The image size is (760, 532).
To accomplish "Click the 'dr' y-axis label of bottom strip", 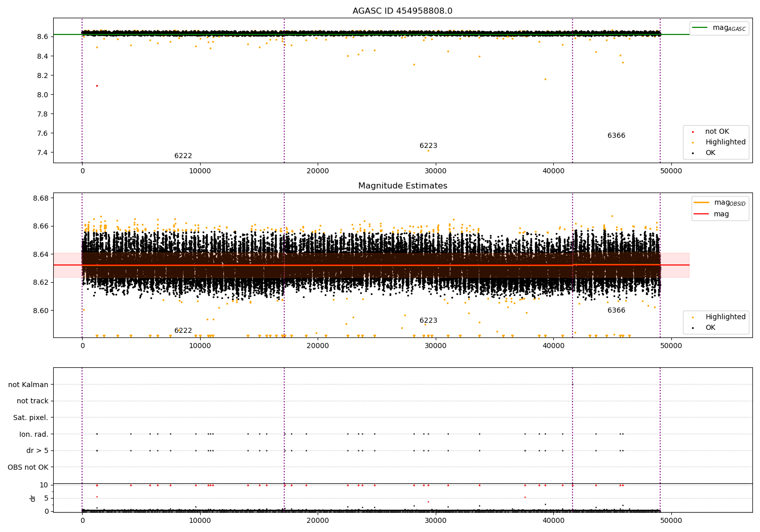I will click(33, 498).
